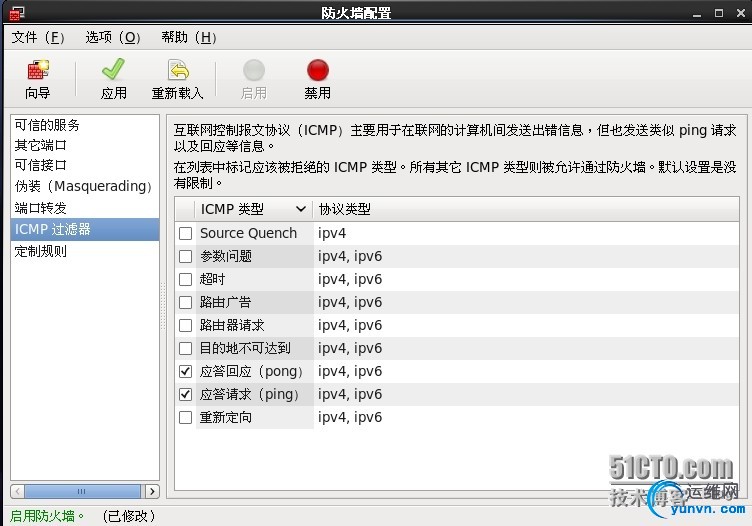
Task: Uncheck the 应答请求 (ping) checkbox
Action: click(x=185, y=395)
